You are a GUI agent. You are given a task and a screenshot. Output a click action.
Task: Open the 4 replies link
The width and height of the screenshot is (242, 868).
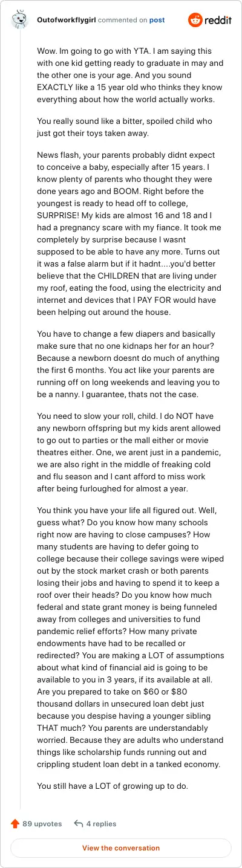[x=101, y=823]
